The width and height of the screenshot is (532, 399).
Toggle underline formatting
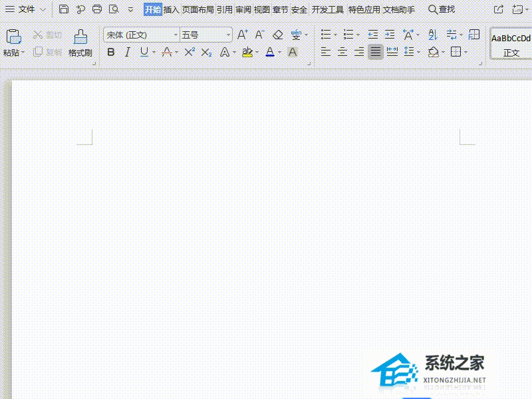pyautogui.click(x=144, y=51)
